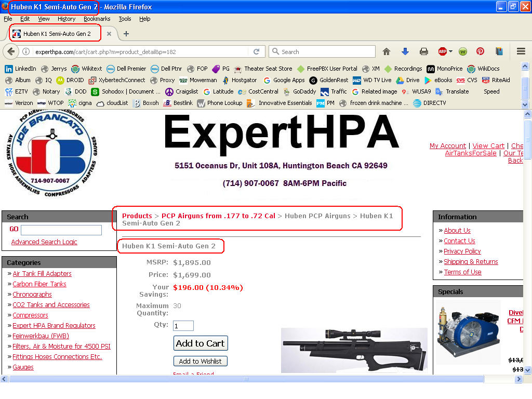The width and height of the screenshot is (532, 399).
Task: Open the Wikitext bookmark
Action: click(87, 69)
